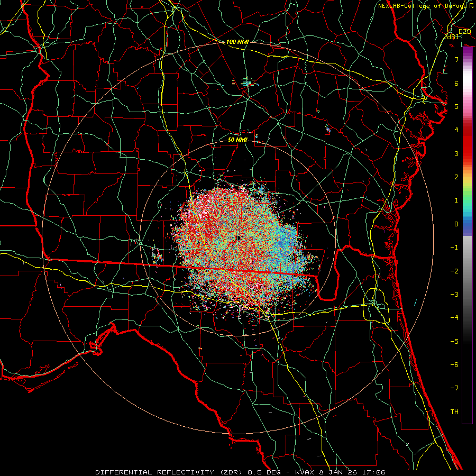Click the DZD legend title
Viewport: 476px width, 476px height.
coord(464,32)
